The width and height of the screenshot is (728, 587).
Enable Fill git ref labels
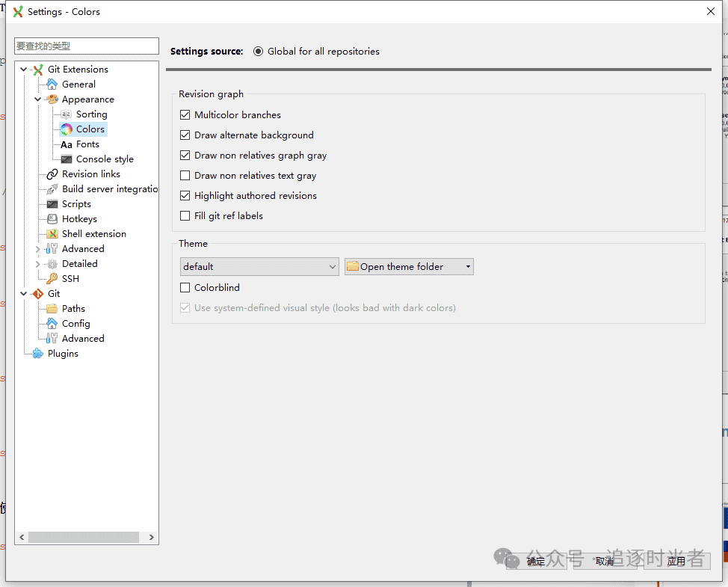184,215
